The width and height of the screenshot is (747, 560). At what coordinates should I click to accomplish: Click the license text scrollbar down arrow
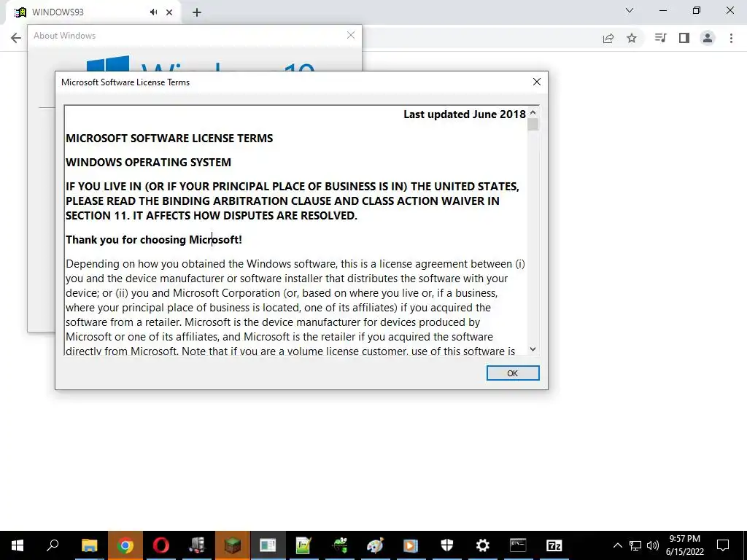(533, 349)
